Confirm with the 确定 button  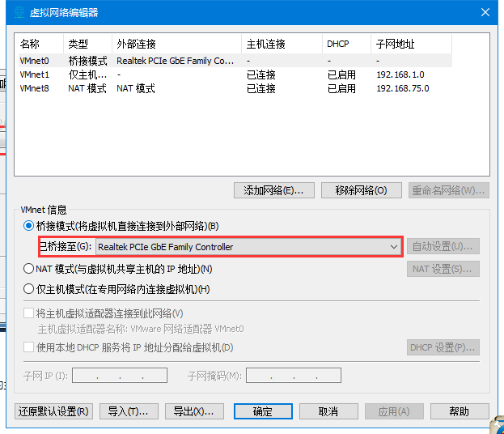pyautogui.click(x=263, y=411)
